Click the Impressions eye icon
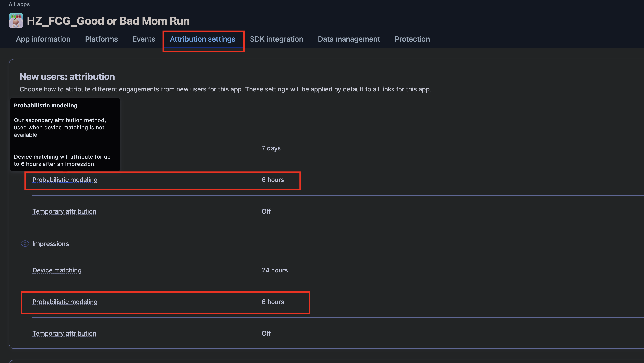Screen dimensions: 644x363 coord(25,243)
